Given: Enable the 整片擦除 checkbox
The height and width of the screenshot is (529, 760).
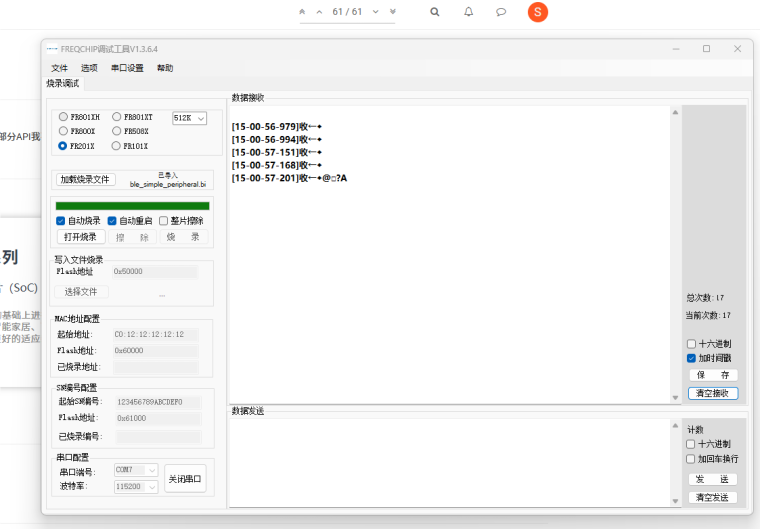Looking at the screenshot, I should click(164, 221).
